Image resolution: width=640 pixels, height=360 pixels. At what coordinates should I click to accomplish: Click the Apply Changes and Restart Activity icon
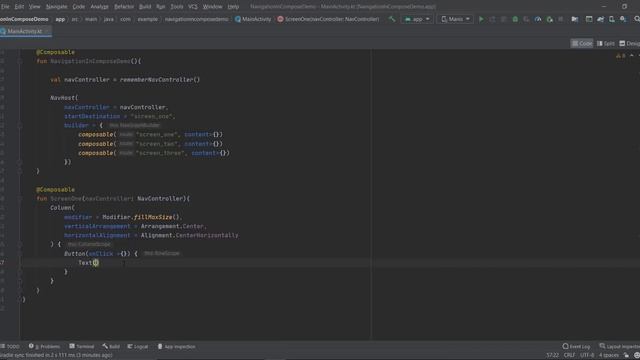[x=492, y=19]
